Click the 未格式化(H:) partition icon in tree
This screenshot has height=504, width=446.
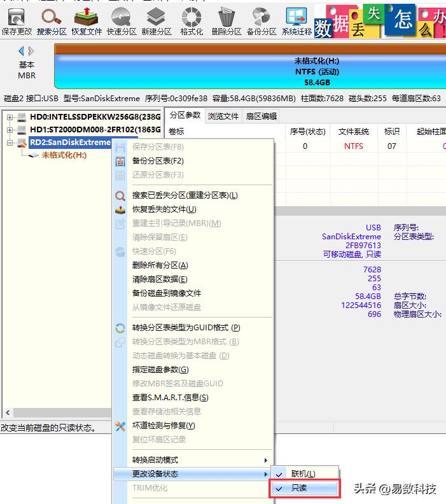(33, 155)
